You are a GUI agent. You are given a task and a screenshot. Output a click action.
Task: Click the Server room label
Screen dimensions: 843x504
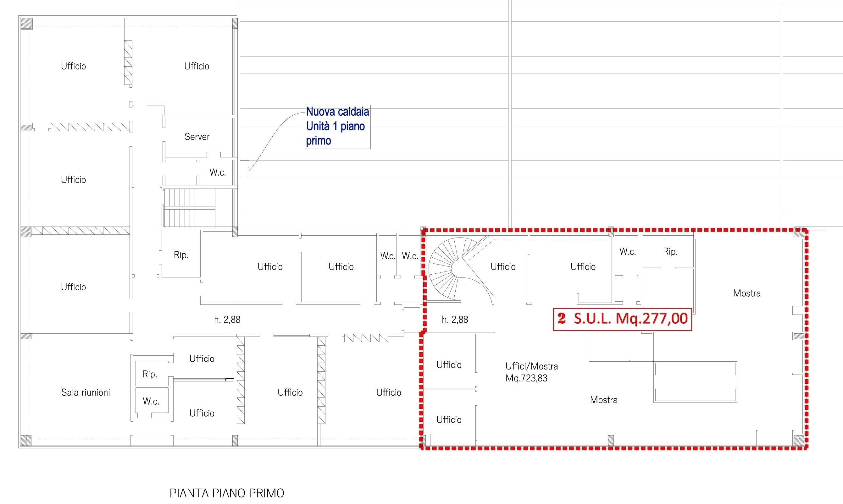click(x=197, y=137)
